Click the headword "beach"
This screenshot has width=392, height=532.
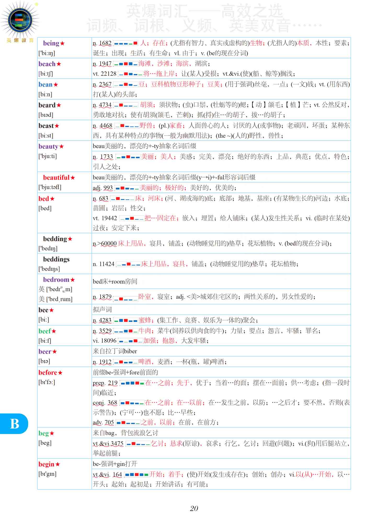pos(47,64)
